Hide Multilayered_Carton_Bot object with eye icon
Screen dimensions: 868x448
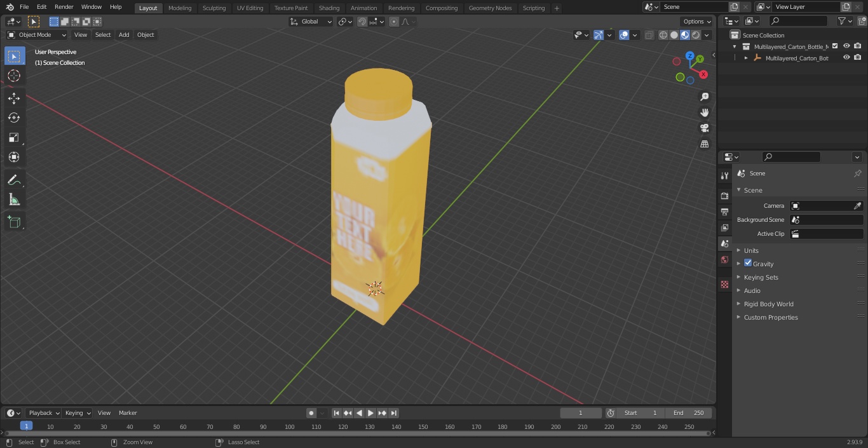coord(846,58)
